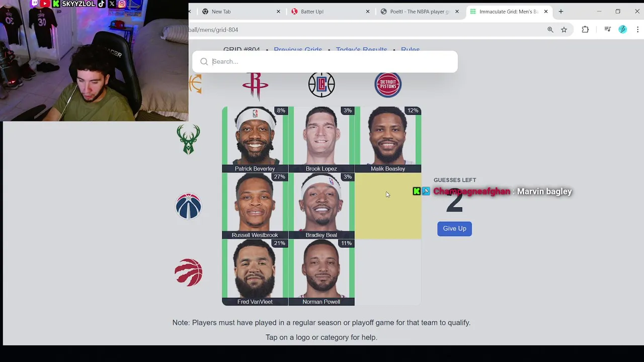Click the TikTok icon in stream overlay

101,4
